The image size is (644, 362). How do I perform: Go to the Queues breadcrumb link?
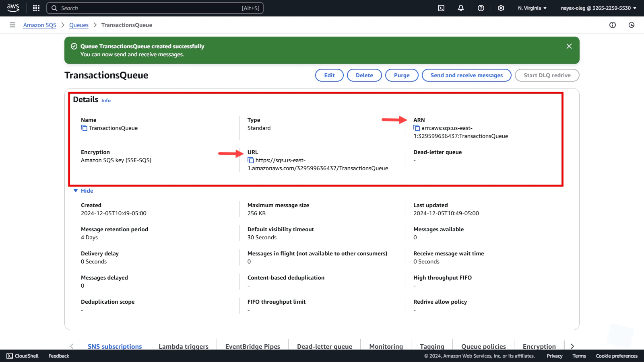click(79, 25)
